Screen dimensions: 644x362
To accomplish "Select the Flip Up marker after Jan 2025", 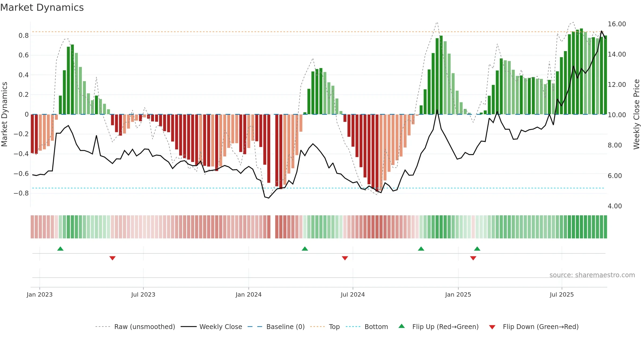I will (x=477, y=249).
